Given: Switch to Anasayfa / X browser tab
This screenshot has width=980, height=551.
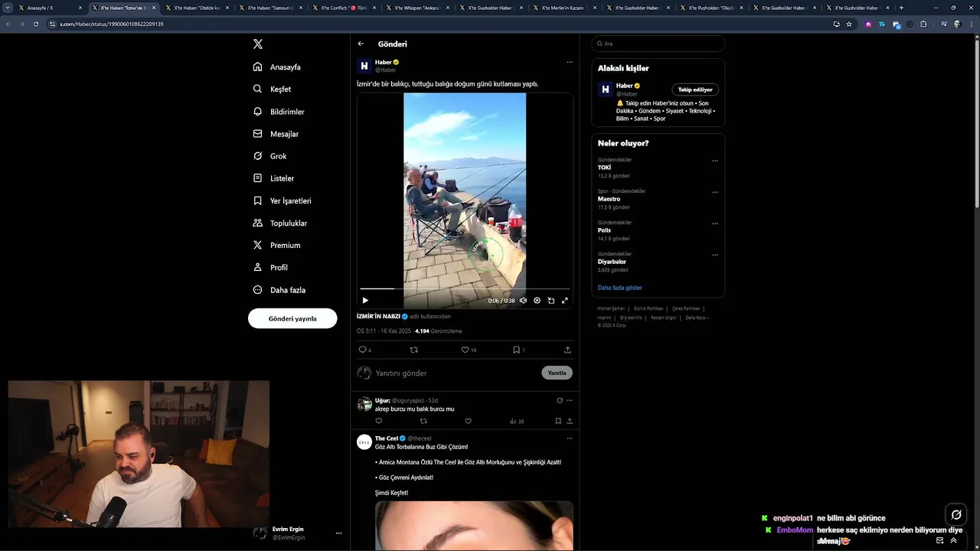Looking at the screenshot, I should click(51, 8).
